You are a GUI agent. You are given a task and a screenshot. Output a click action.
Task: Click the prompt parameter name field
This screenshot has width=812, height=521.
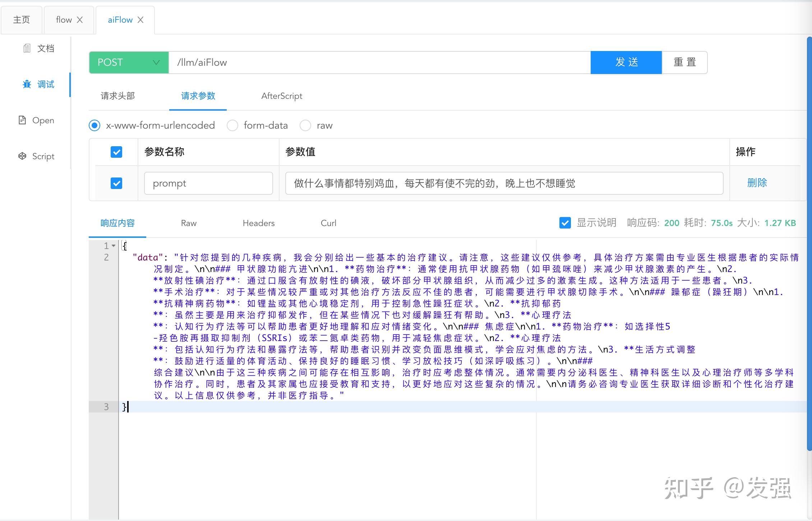click(208, 183)
